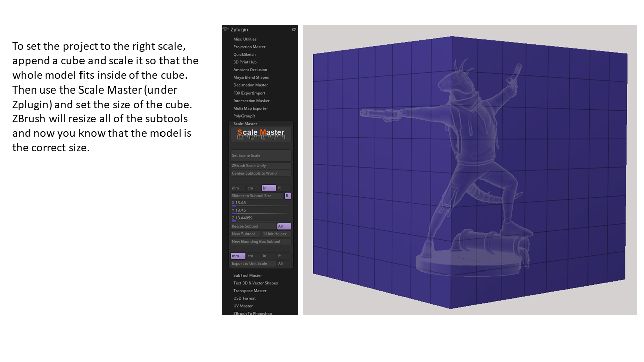Expand the Misc Utilities submenu
This screenshot has width=644, height=362.
(x=245, y=39)
